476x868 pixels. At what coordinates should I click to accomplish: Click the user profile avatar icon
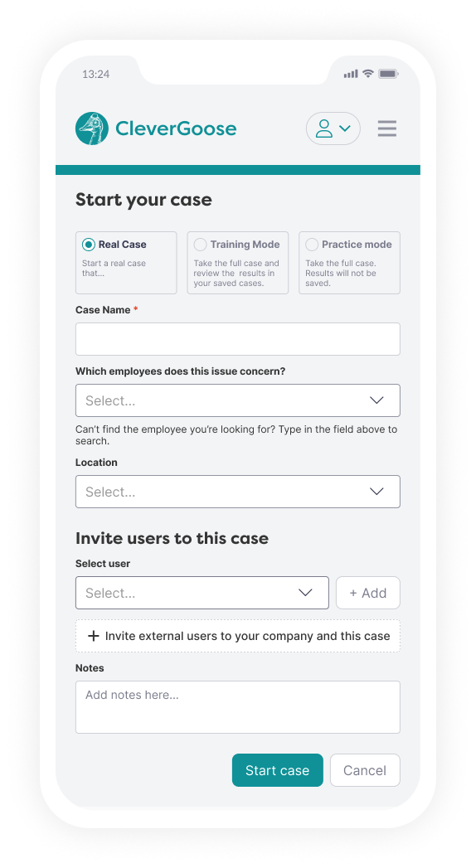[324, 129]
